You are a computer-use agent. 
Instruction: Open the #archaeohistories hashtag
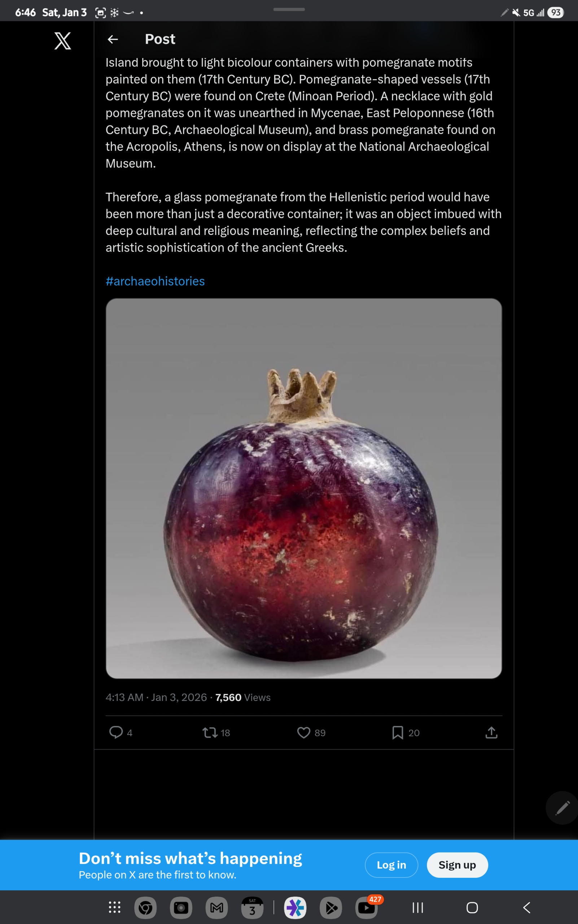155,281
